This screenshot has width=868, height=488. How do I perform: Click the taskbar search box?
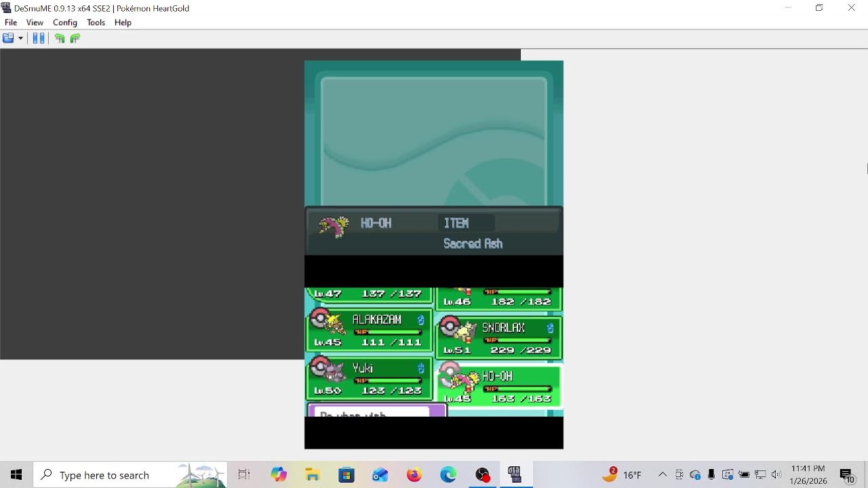click(x=130, y=475)
